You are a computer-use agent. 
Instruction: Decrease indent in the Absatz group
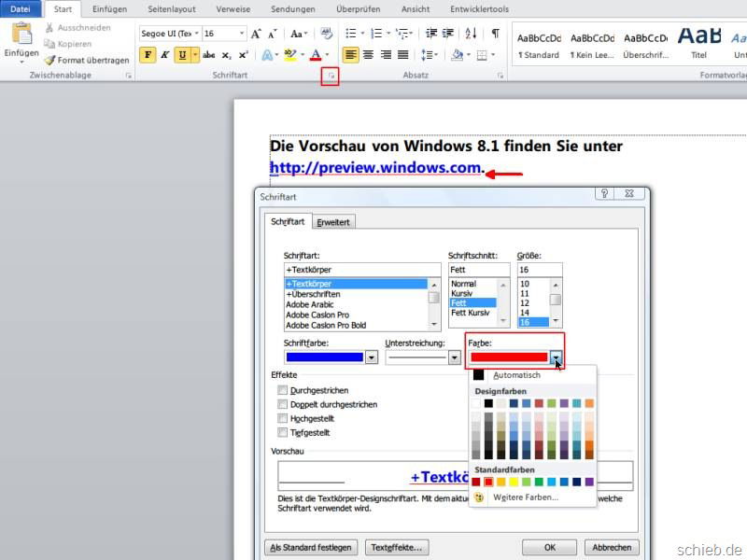tap(431, 34)
